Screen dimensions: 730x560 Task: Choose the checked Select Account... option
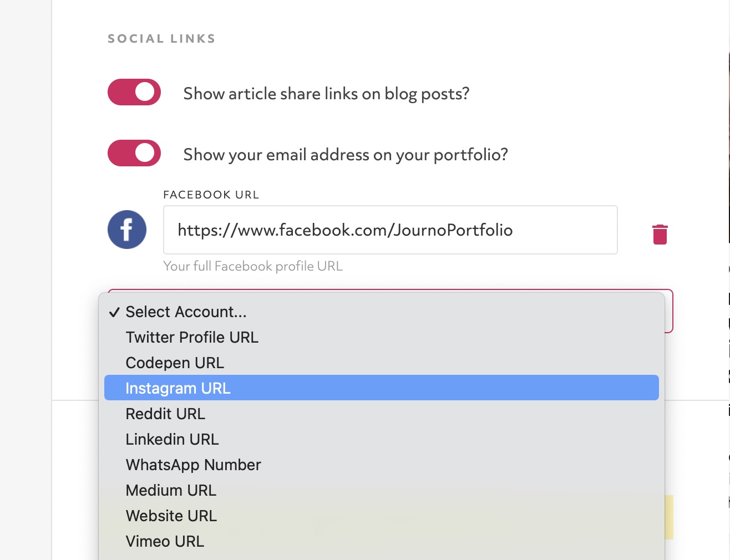click(x=382, y=312)
